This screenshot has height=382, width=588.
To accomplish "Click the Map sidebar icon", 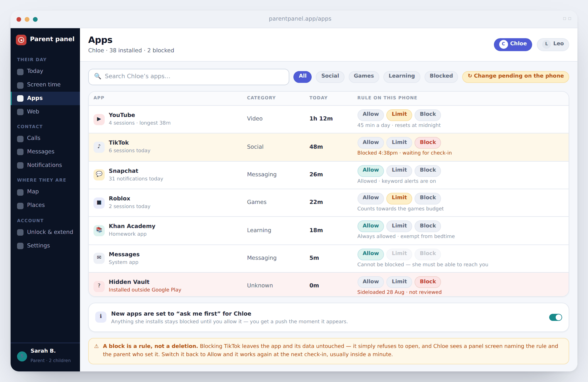I will 20,192.
